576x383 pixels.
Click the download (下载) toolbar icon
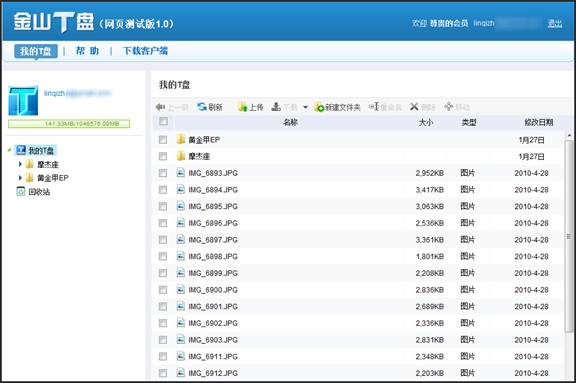tap(276, 107)
